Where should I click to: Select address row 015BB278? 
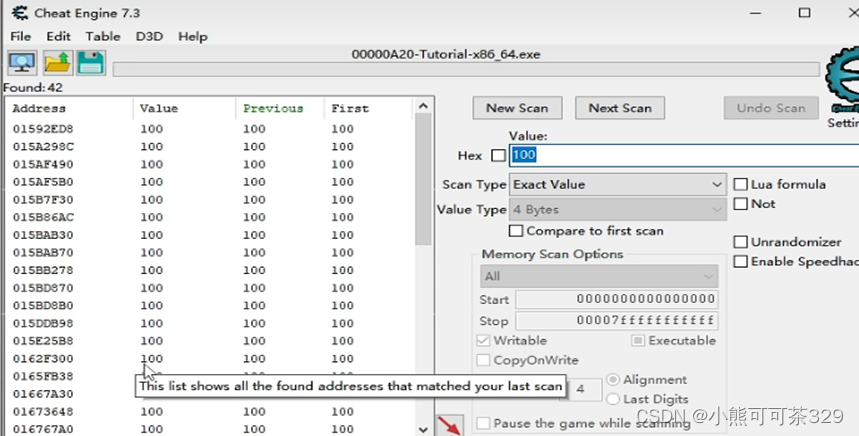coord(210,270)
